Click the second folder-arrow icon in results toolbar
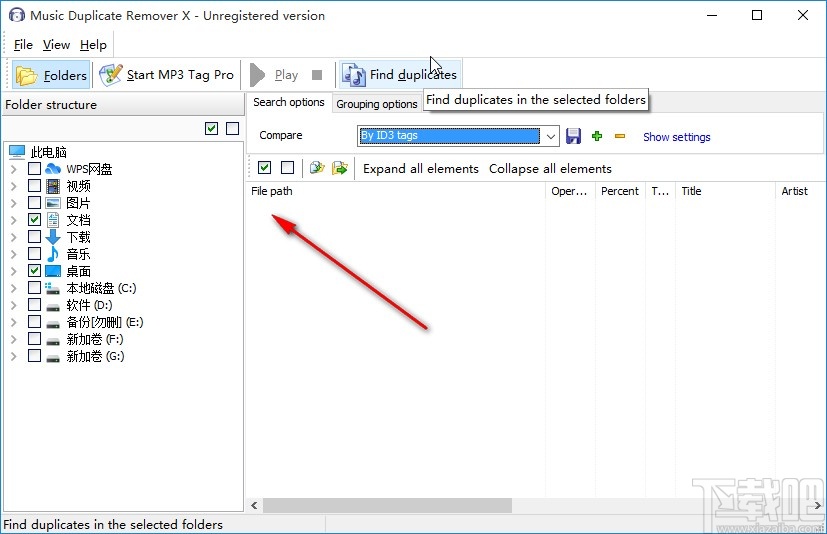Screen dimensions: 827x534 pos(340,168)
